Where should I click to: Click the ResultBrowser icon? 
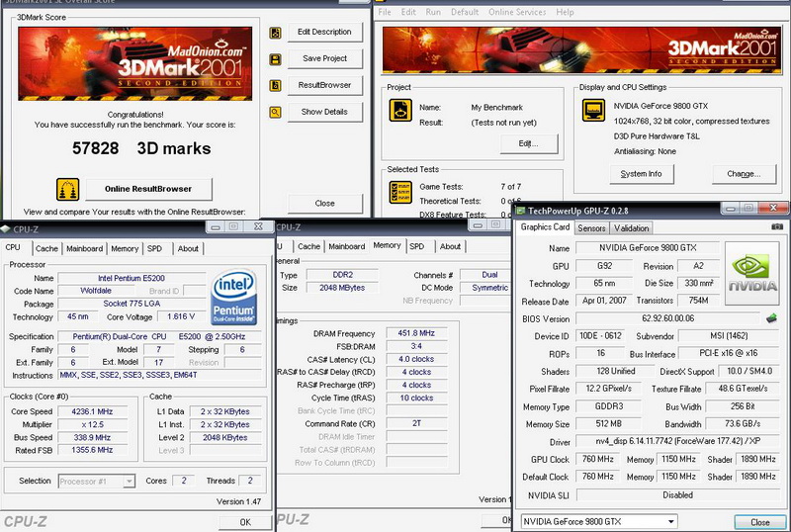(276, 86)
